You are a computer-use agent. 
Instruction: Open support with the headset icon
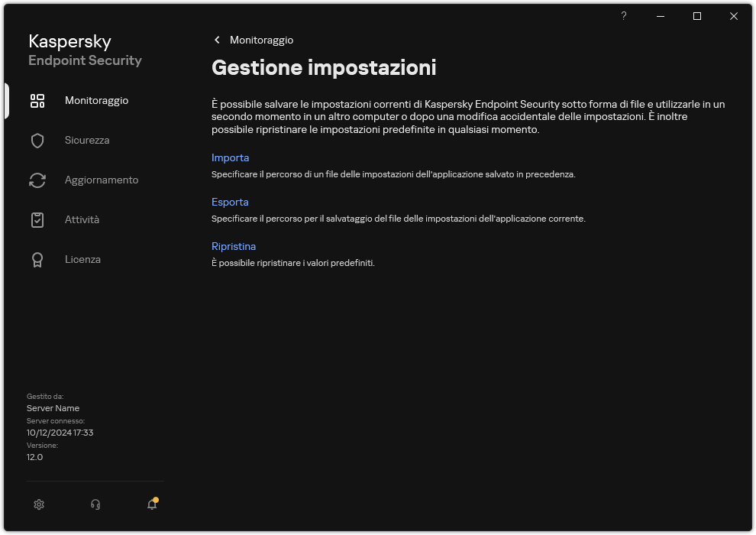pos(95,504)
